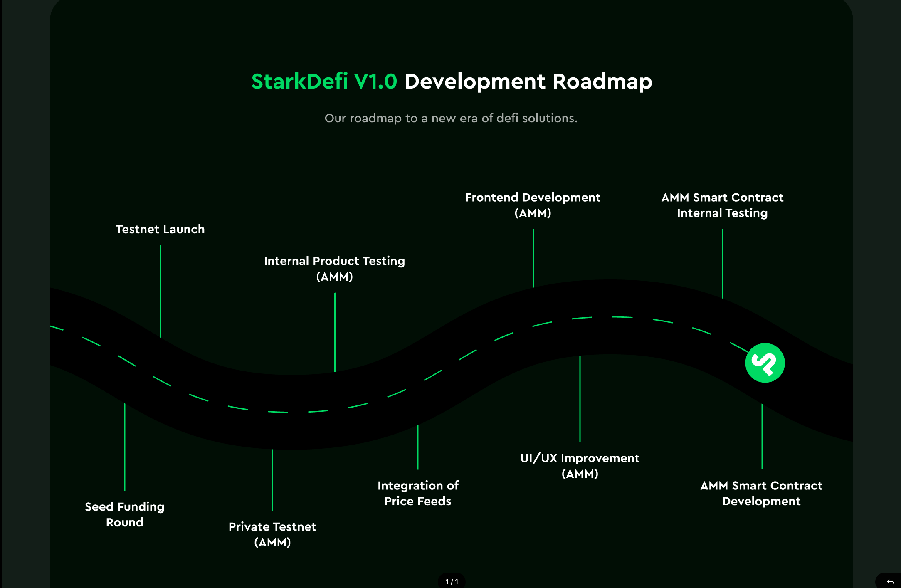Select Internal Product Testing (AMM) label
This screenshot has height=588, width=901.
[334, 269]
